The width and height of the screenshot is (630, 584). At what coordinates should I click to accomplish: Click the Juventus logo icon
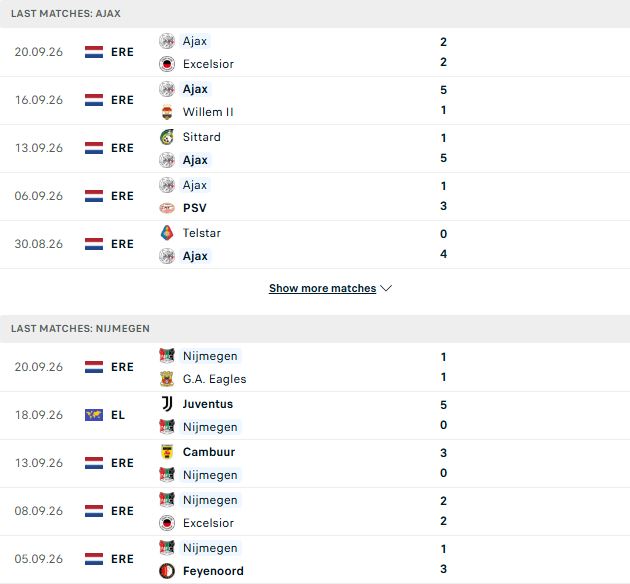tap(167, 404)
